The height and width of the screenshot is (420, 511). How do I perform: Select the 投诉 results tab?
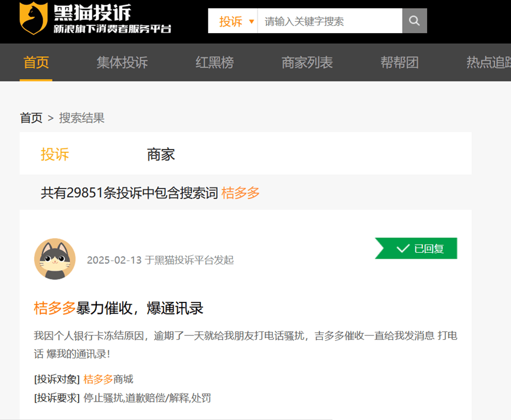[55, 154]
